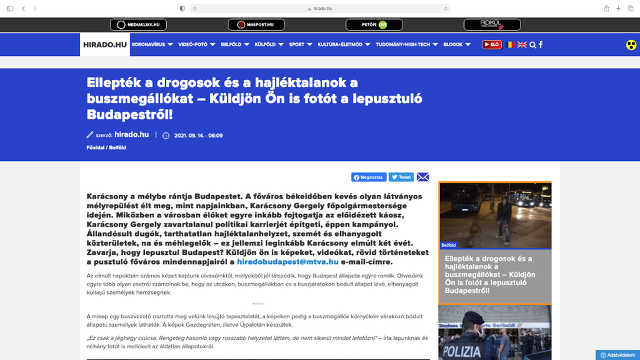Switch to English language flag
640x360 pixels.
(x=522, y=44)
